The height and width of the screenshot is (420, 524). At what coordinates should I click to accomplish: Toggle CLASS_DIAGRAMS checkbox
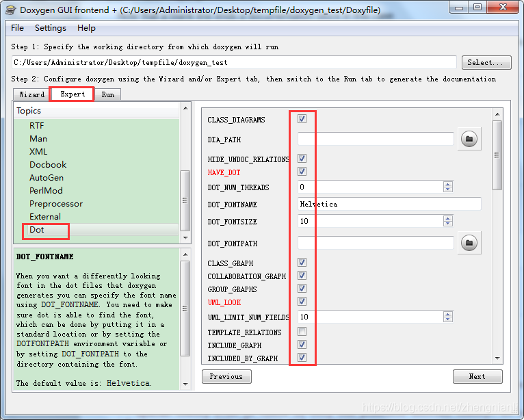pos(302,118)
